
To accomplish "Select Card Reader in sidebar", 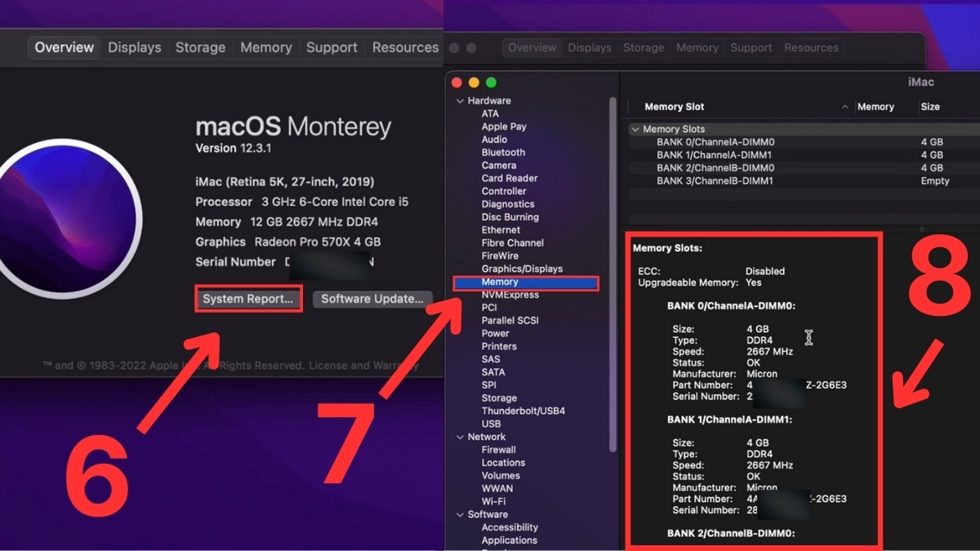I will [x=510, y=178].
